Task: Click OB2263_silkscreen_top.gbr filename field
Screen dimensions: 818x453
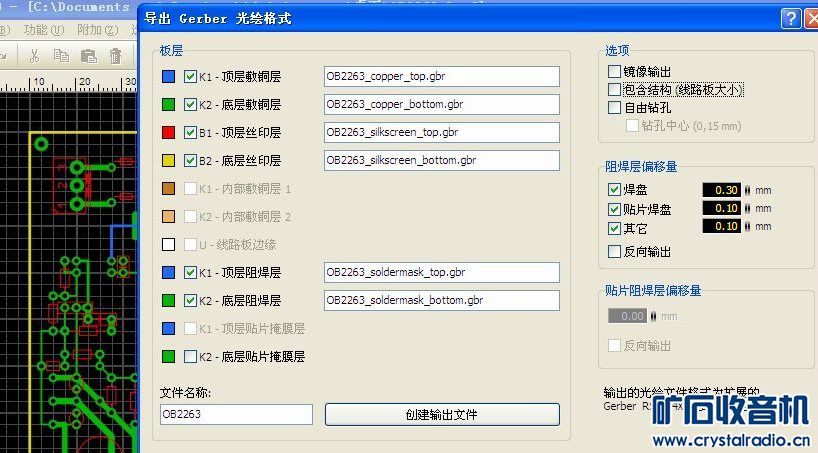Action: point(442,133)
